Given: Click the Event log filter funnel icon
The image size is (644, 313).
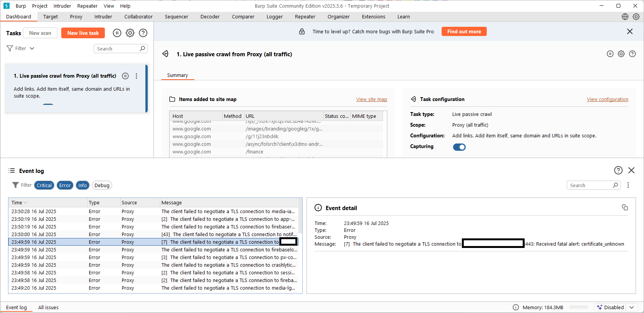Looking at the screenshot, I should (x=15, y=185).
